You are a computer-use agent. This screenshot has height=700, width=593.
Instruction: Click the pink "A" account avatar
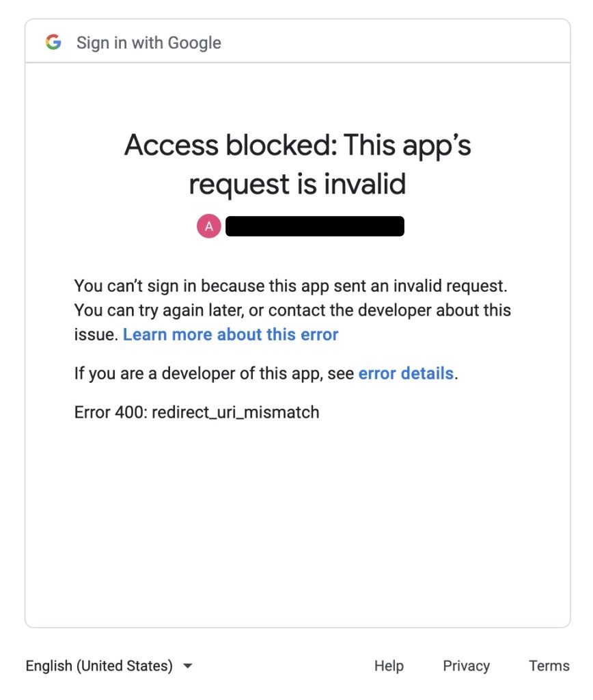[209, 226]
